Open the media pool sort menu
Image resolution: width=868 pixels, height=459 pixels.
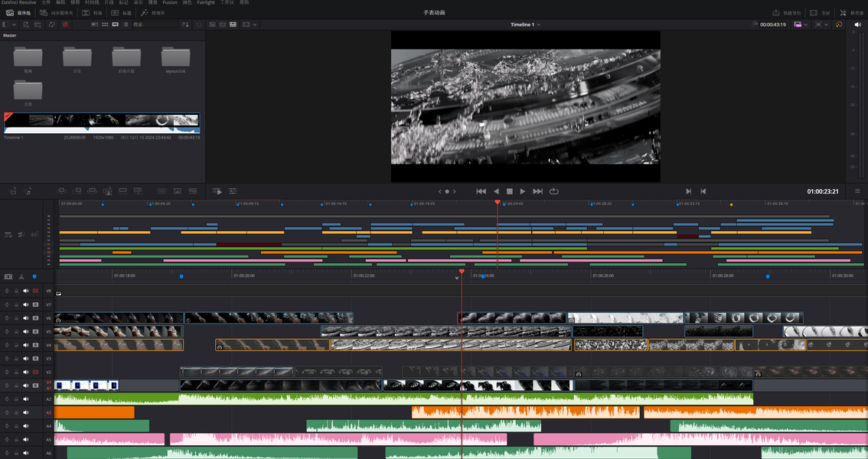click(185, 24)
